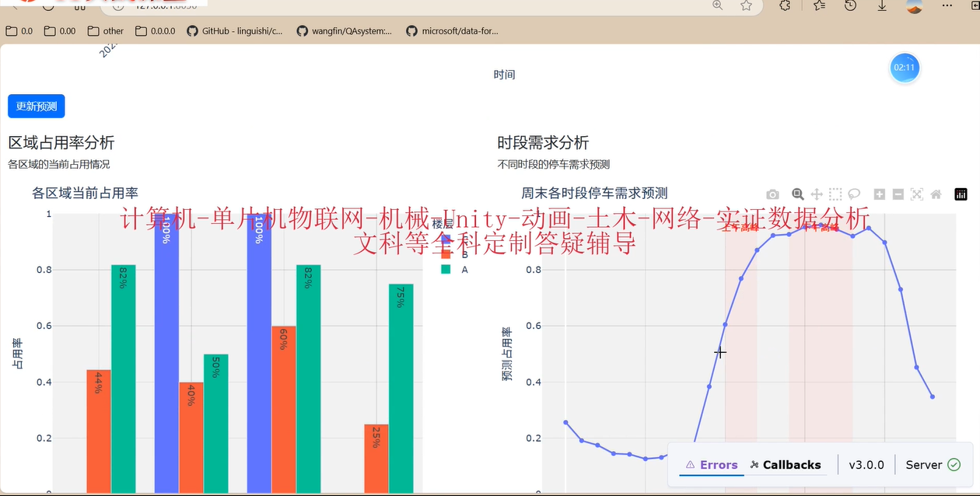This screenshot has width=980, height=496.
Task: Toggle floor B legend entry
Action: pos(455,254)
